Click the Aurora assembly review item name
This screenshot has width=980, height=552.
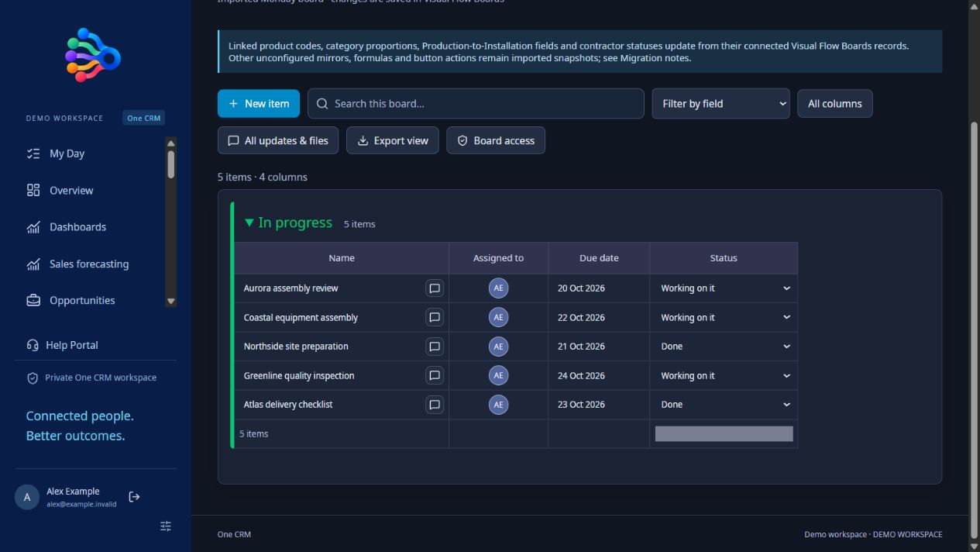point(291,288)
